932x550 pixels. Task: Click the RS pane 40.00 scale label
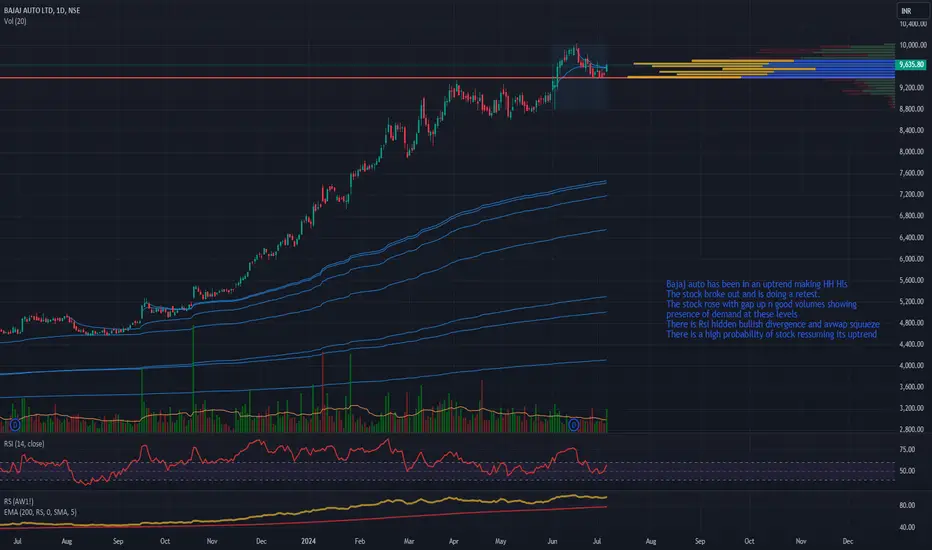(x=907, y=527)
